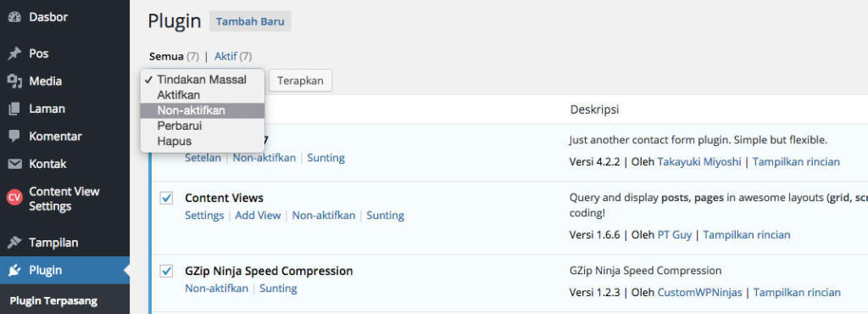The width and height of the screenshot is (868, 314).
Task: Click the Kontak envelope icon
Action: click(x=14, y=164)
